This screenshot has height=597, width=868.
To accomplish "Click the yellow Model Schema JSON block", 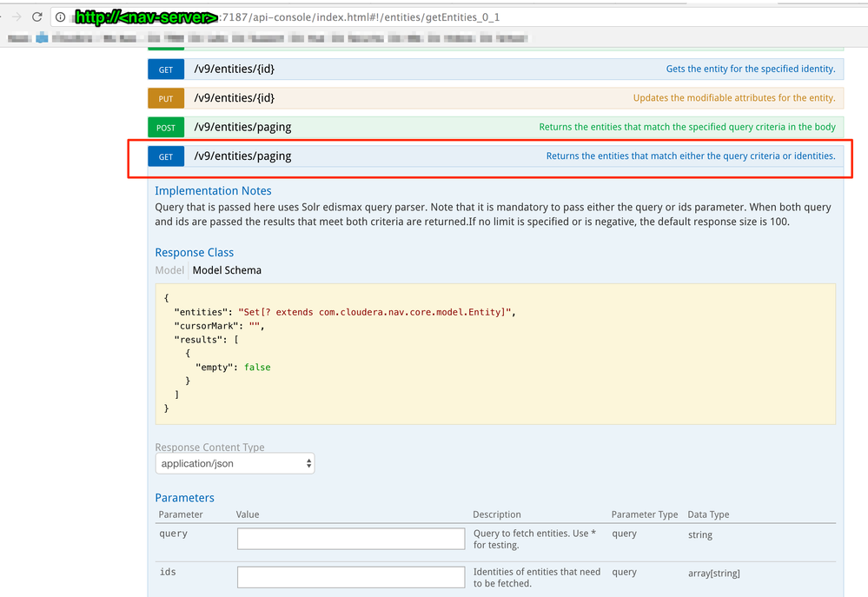I will 495,354.
